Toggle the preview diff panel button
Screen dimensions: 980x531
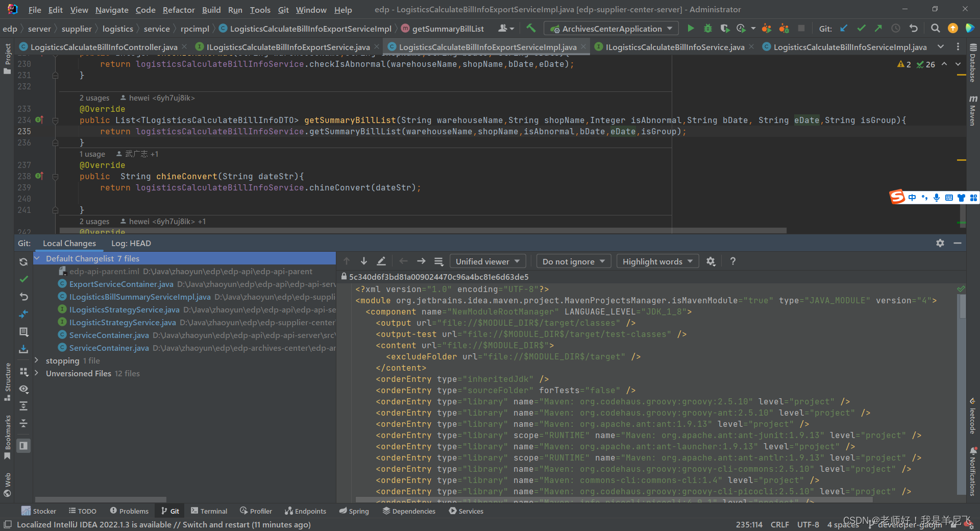tap(23, 446)
